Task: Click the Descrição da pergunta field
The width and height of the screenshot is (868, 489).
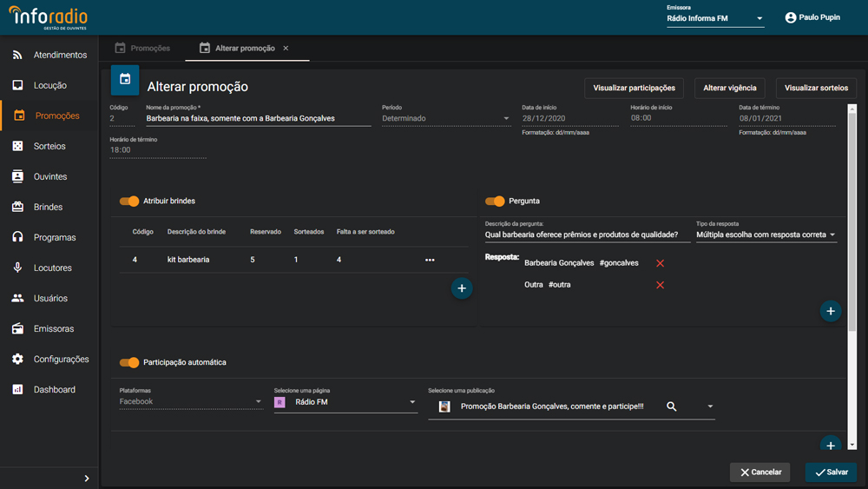Action: click(x=587, y=235)
